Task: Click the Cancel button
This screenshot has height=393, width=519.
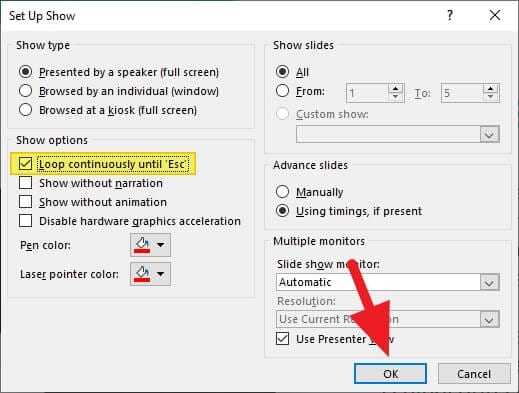Action: click(x=474, y=374)
